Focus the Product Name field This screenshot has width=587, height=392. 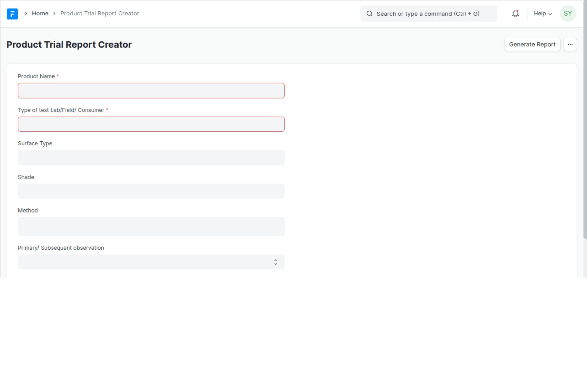151,91
